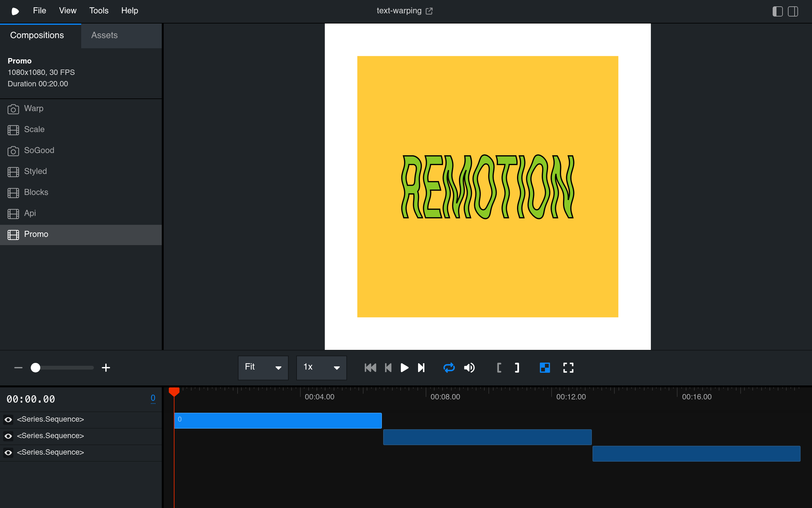Open the 1x playback speed dropdown
This screenshot has height=508, width=812.
click(x=321, y=368)
